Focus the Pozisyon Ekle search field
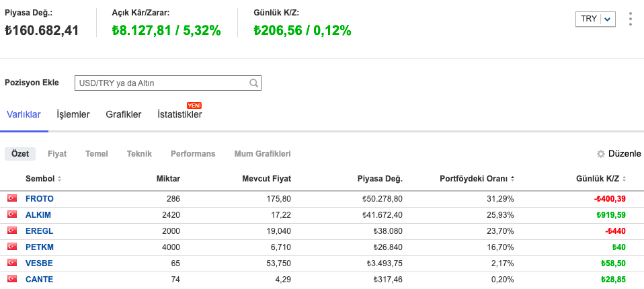This screenshot has width=644, height=289. pyautogui.click(x=161, y=83)
